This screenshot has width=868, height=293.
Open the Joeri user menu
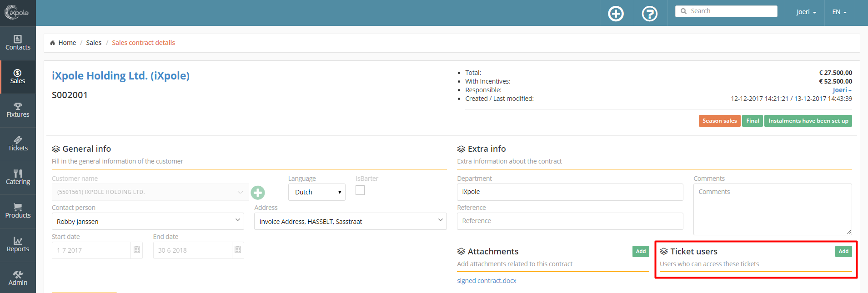point(806,12)
